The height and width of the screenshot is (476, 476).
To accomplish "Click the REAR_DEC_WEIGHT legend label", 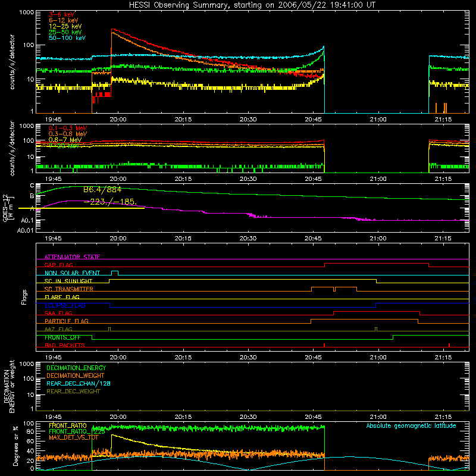I will coord(73,392).
